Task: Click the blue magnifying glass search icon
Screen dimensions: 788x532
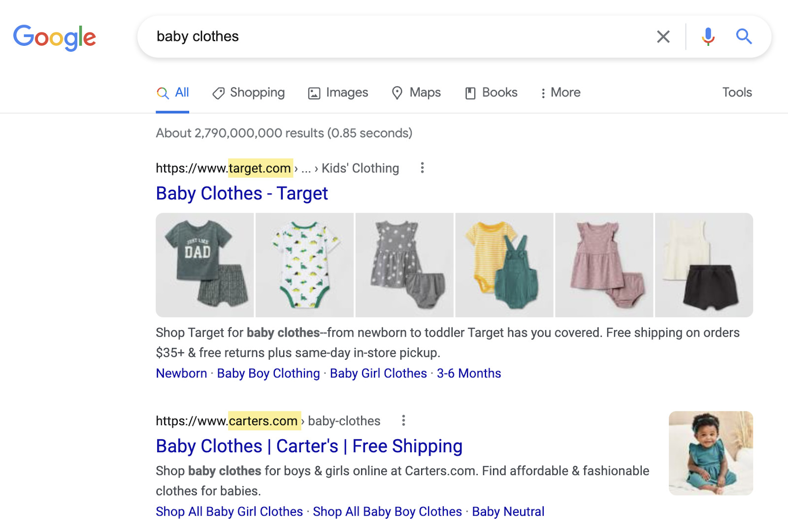Action: click(744, 36)
